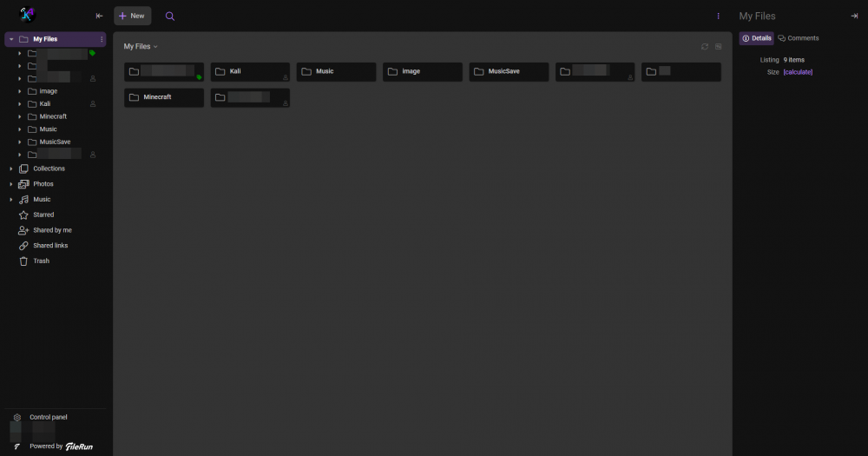868x456 pixels.
Task: Select Kali folder in sidebar tree
Action: (x=45, y=104)
